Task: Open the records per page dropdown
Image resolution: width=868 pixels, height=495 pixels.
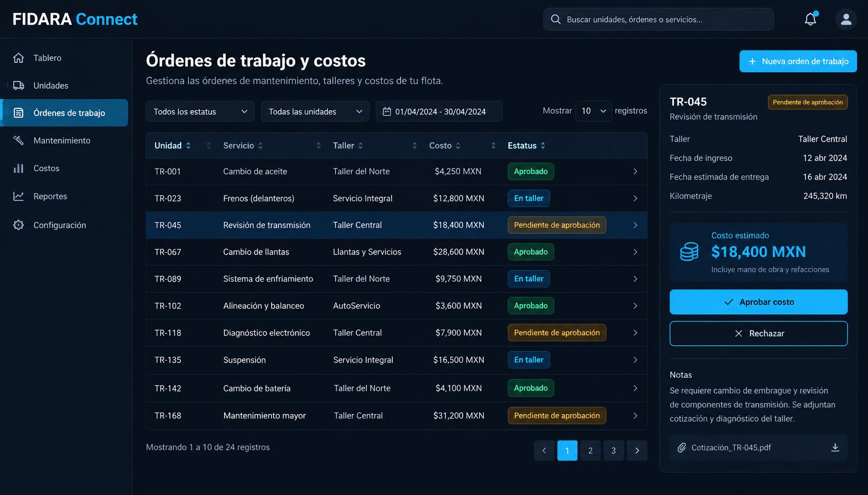Action: (x=593, y=111)
